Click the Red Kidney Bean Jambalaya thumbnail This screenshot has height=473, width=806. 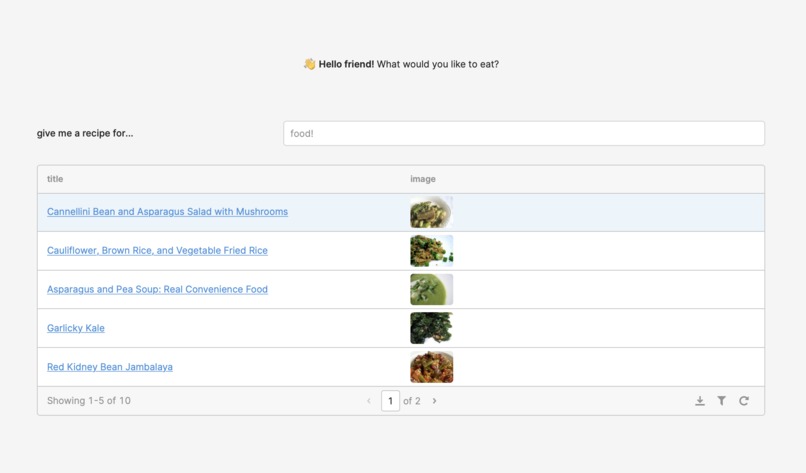431,367
